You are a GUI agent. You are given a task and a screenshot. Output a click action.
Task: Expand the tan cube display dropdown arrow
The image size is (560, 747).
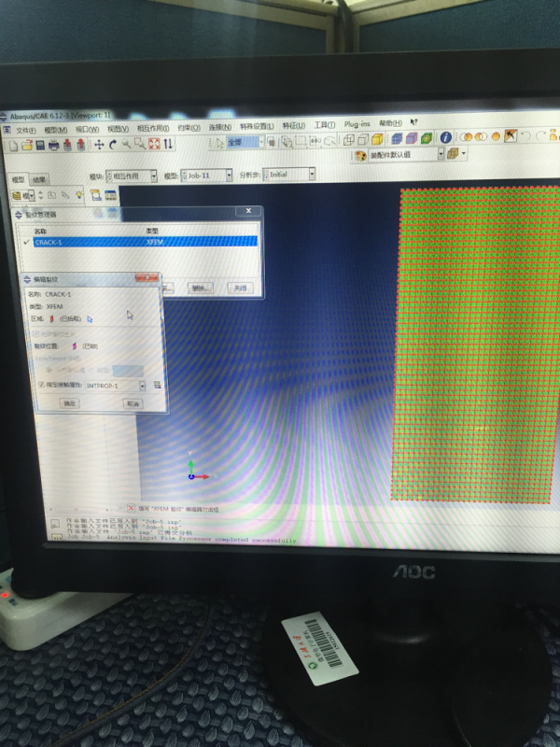tap(463, 153)
